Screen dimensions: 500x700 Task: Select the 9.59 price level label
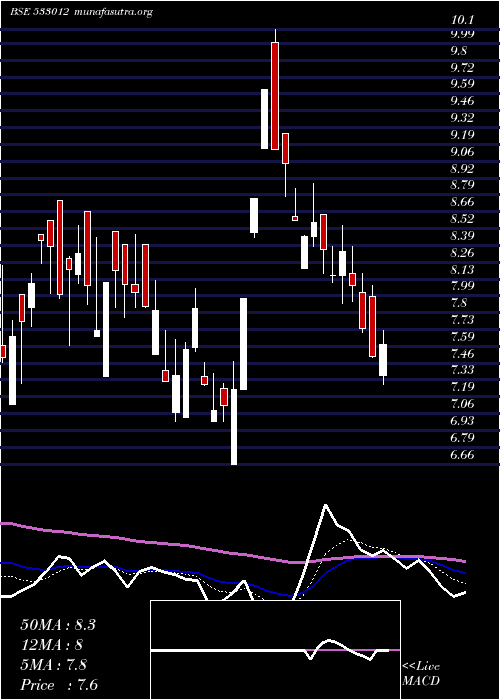[462, 84]
